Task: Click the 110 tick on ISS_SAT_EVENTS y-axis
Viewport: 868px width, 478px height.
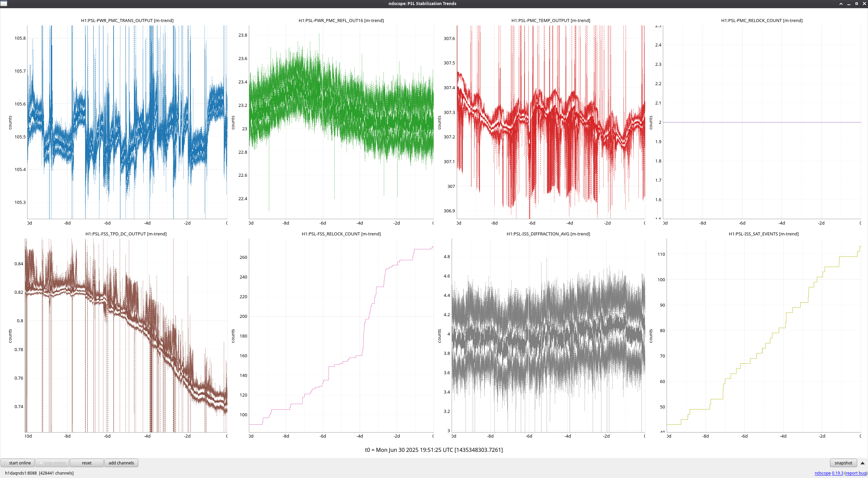Action: pos(661,254)
